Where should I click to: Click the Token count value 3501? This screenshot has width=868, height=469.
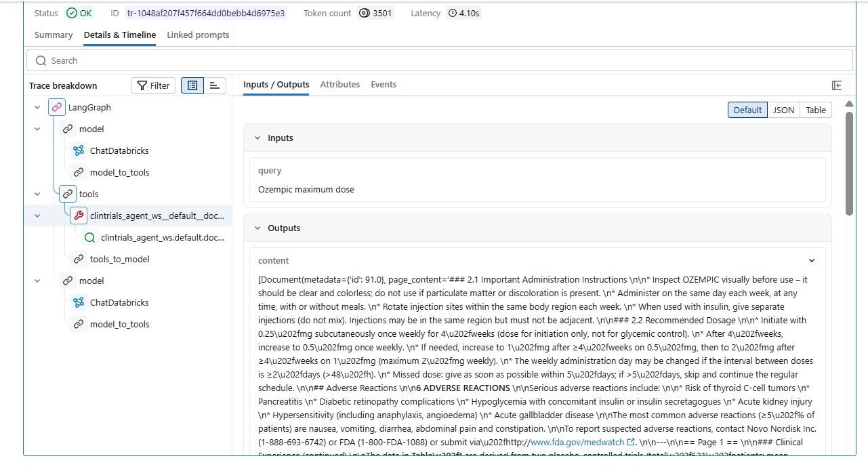(x=382, y=13)
